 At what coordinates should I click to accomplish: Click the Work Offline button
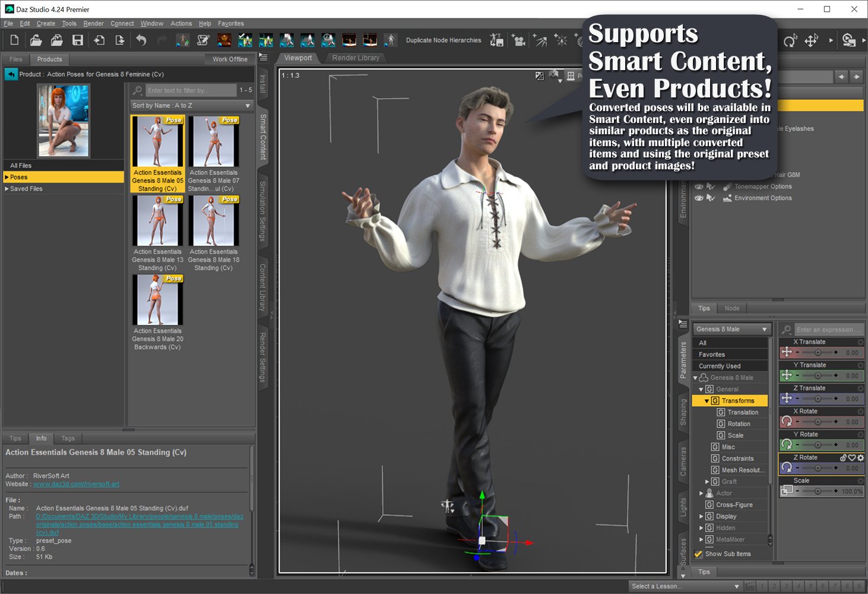pos(229,59)
